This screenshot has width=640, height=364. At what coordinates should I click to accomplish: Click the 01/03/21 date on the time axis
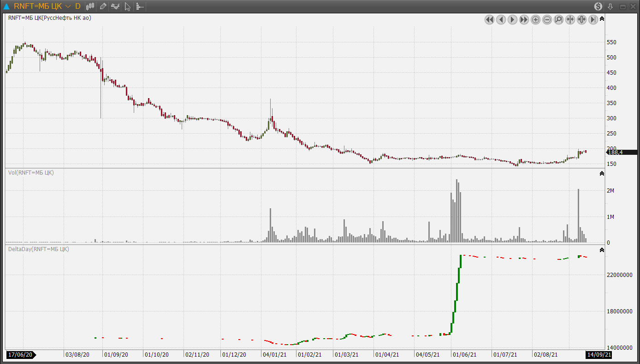[x=346, y=355]
